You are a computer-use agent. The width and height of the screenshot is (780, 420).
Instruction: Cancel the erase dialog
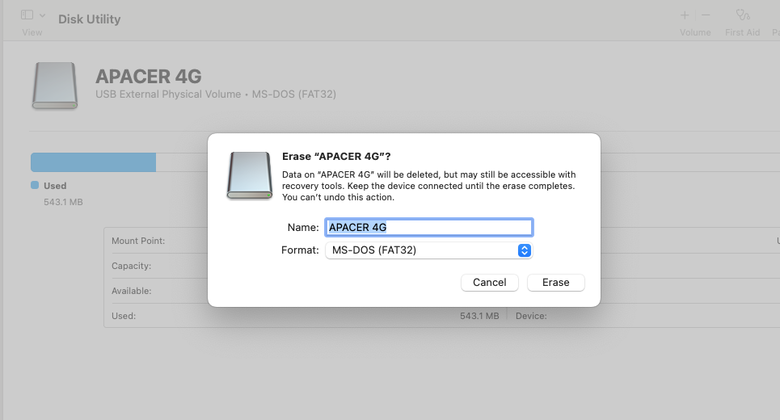[489, 282]
